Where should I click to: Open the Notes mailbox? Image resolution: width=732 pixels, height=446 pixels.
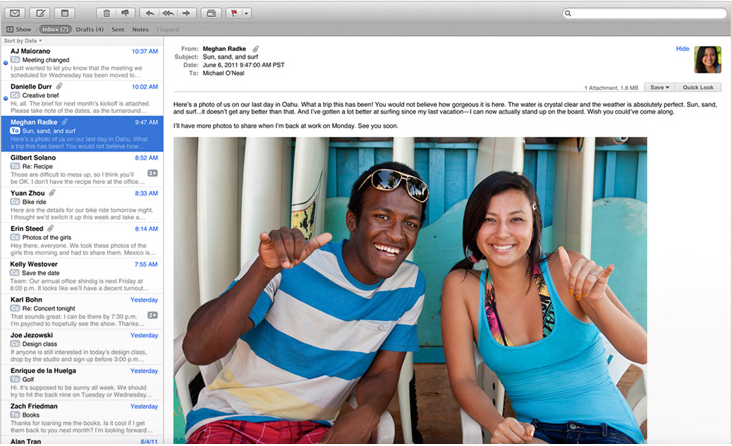click(x=140, y=29)
